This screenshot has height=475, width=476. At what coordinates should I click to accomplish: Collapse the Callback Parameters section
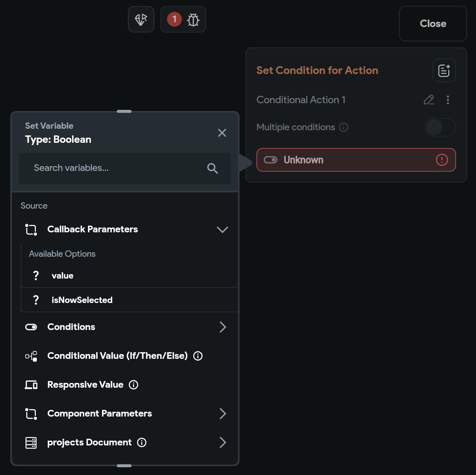click(222, 229)
